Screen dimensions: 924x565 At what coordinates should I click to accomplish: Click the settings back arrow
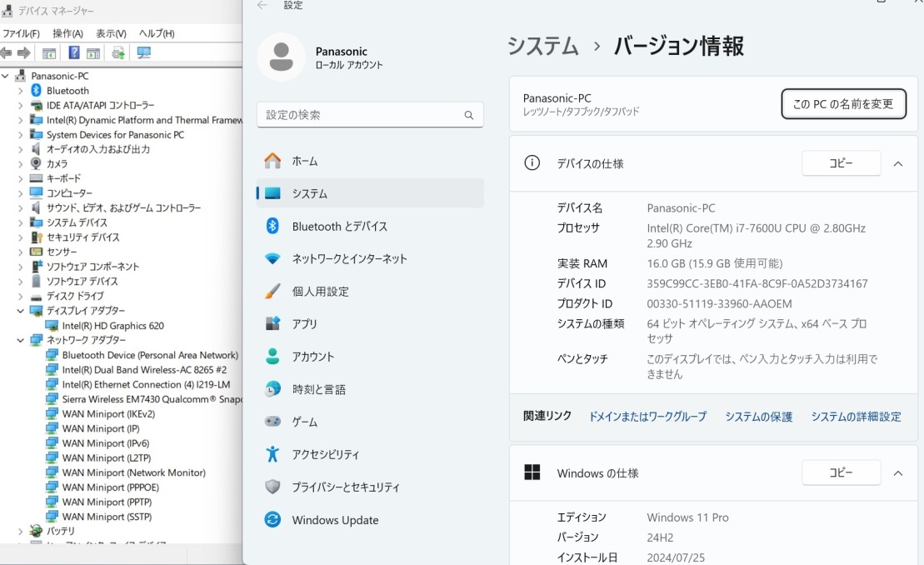[x=262, y=6]
